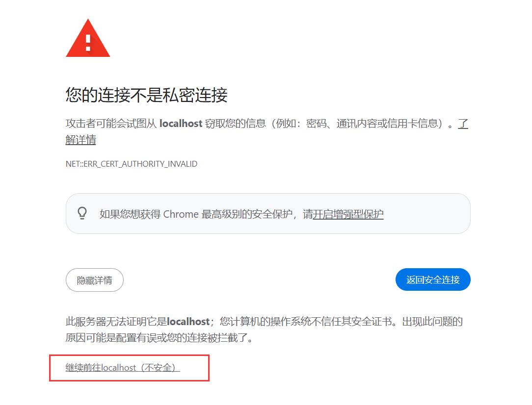
Task: Open the 开启增强型保护 link
Action: tap(348, 214)
